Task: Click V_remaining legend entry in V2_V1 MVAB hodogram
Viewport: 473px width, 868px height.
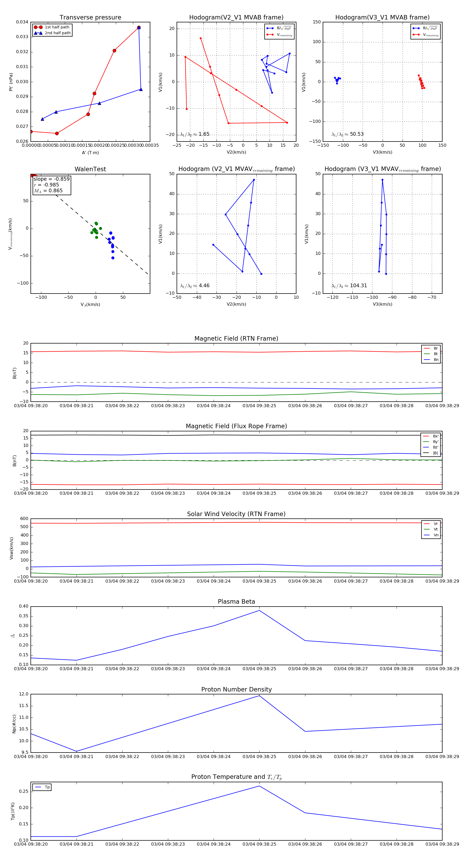Action: click(x=279, y=35)
